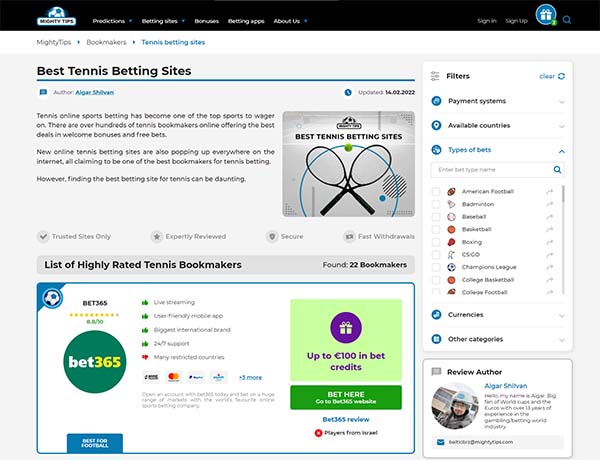
Task: Click the PayPal payment icon
Action: [196, 377]
